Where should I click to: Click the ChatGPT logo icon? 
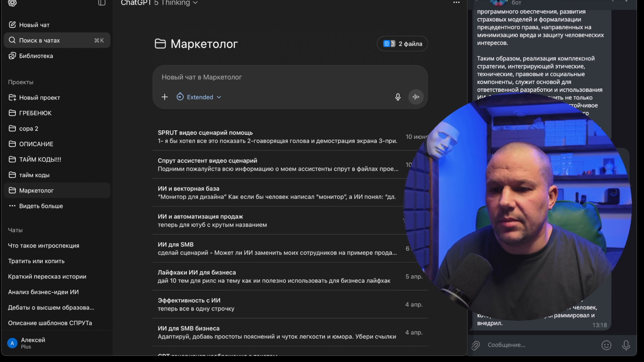pos(12,3)
